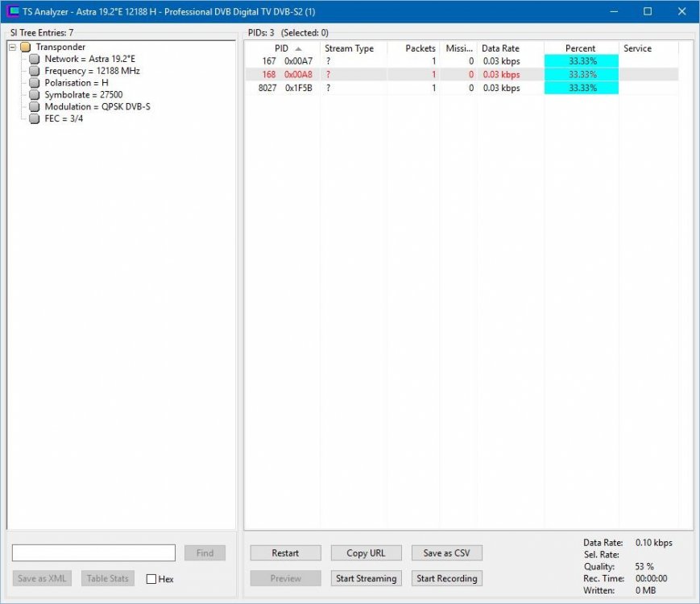Click the Quality 53 % status value

[x=644, y=566]
